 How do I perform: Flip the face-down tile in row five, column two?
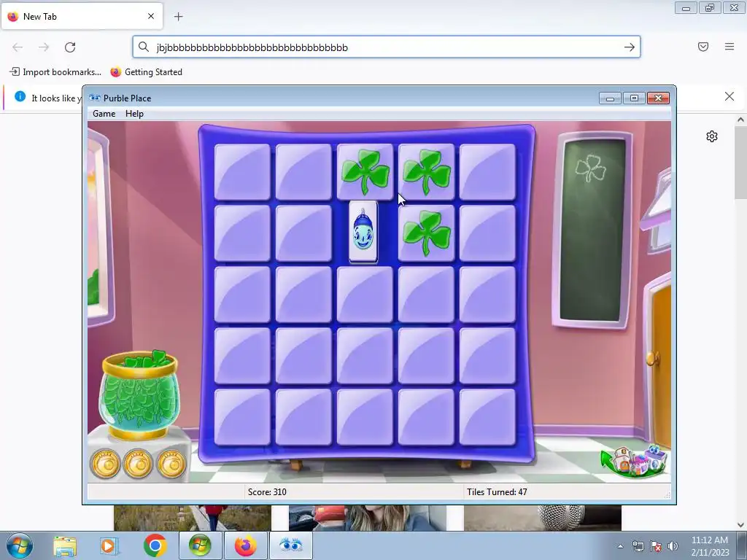[303, 417]
